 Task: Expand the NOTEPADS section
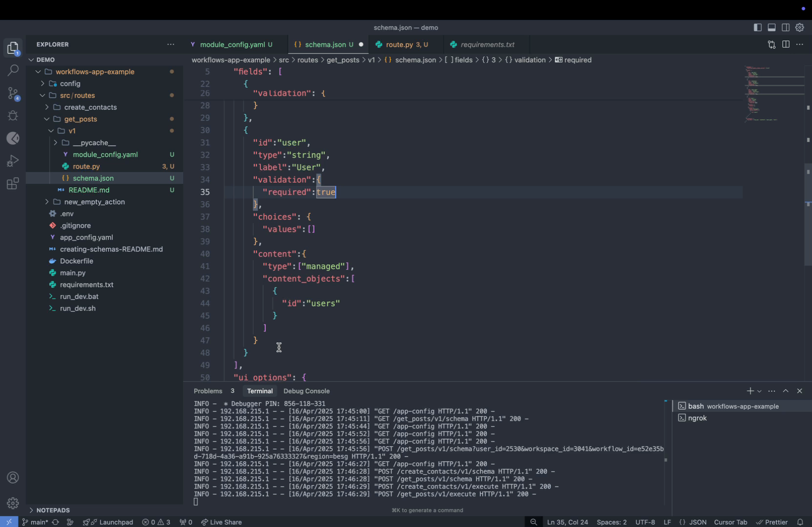coord(53,510)
